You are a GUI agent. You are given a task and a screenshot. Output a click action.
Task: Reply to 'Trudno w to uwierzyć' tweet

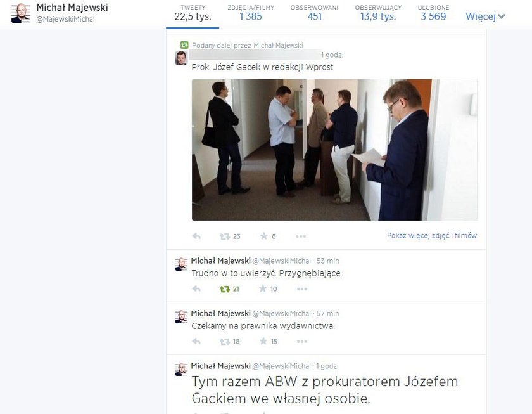(196, 288)
